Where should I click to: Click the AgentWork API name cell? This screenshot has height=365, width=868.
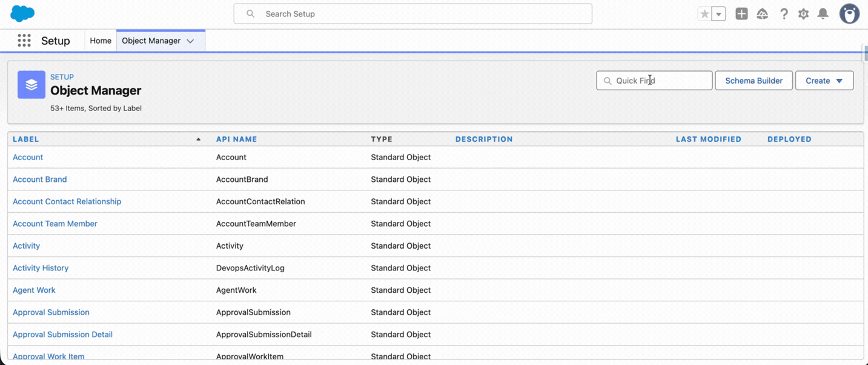[x=236, y=290]
